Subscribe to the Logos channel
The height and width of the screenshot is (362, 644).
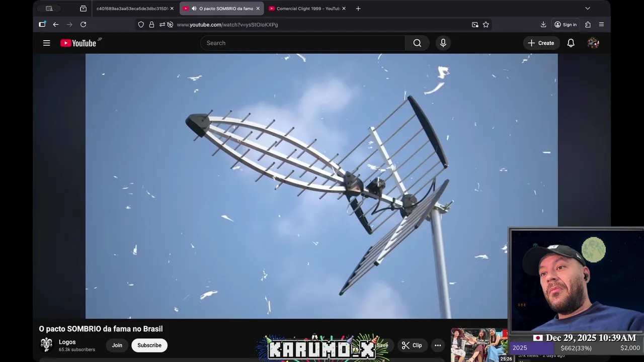coord(149,345)
